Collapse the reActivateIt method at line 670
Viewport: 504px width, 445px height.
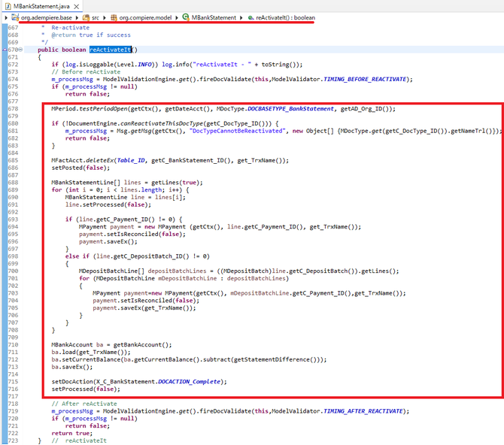[20, 50]
